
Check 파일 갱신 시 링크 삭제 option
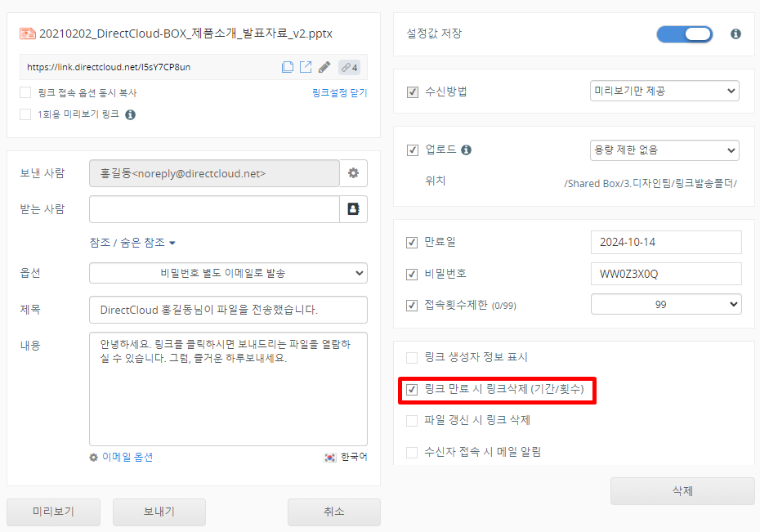click(x=413, y=421)
